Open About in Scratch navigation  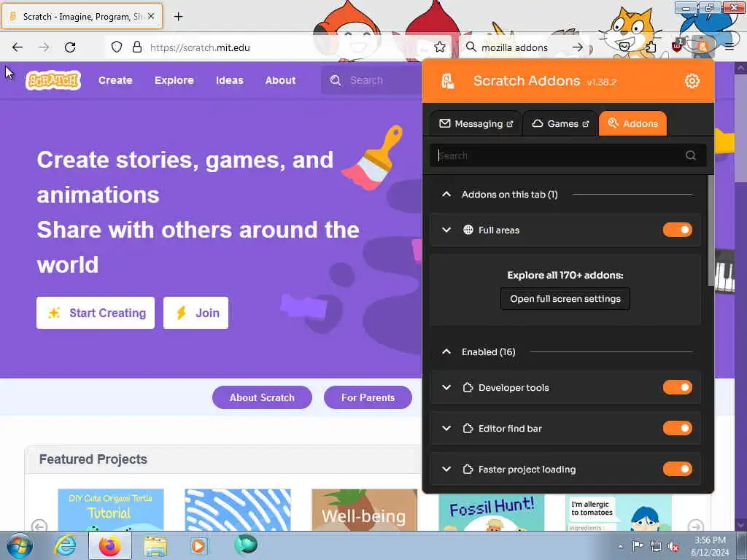click(280, 80)
